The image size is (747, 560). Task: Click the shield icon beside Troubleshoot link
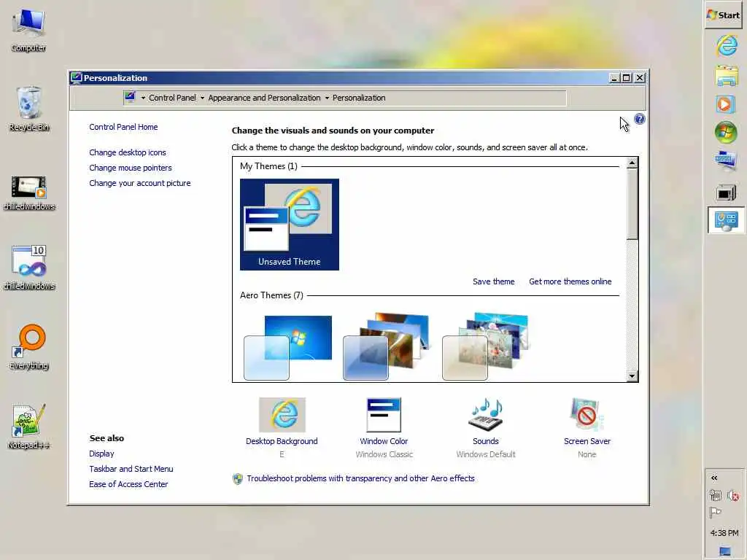click(x=237, y=478)
